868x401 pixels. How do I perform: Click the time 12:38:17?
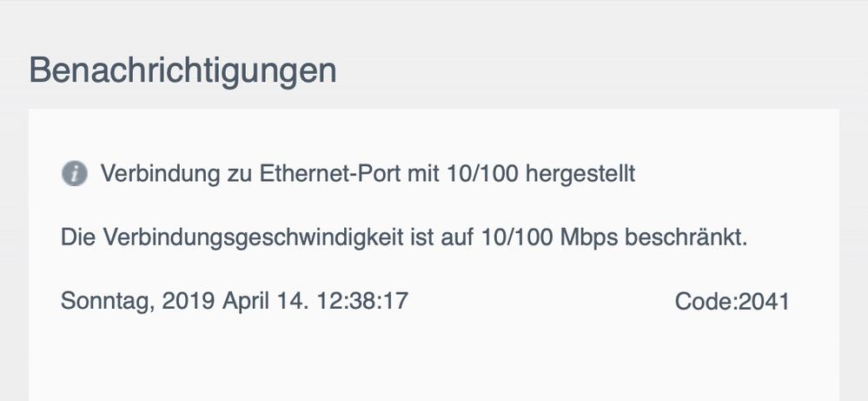[362, 301]
